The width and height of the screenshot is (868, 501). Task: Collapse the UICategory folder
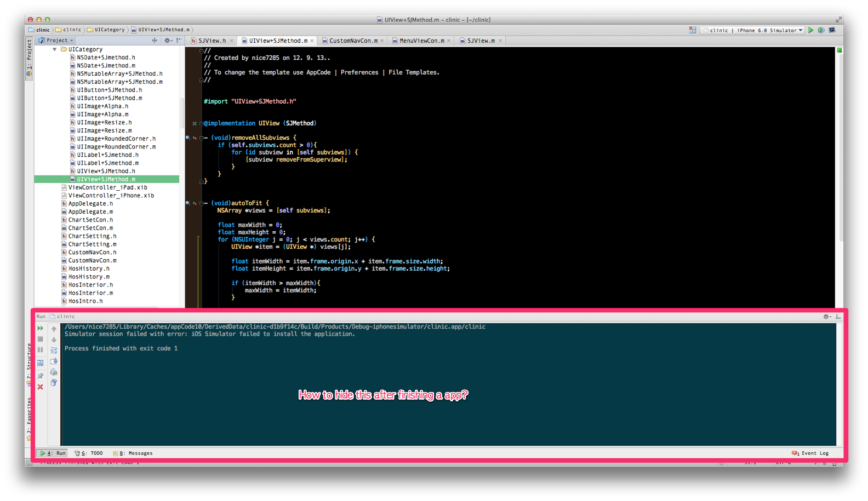[x=55, y=49]
